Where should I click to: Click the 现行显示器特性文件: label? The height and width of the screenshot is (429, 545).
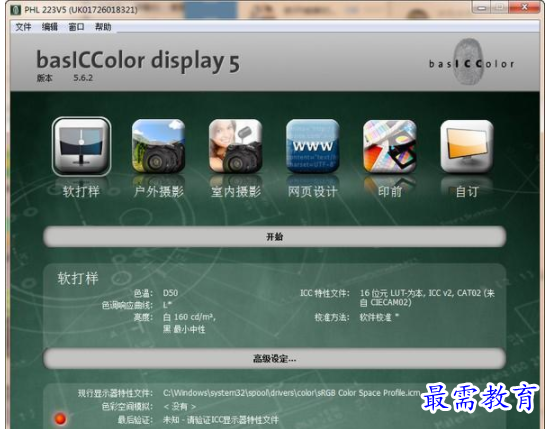[115, 393]
